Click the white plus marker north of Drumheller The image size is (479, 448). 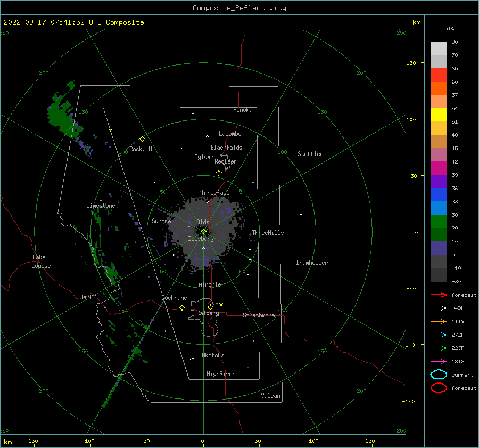coord(301,214)
